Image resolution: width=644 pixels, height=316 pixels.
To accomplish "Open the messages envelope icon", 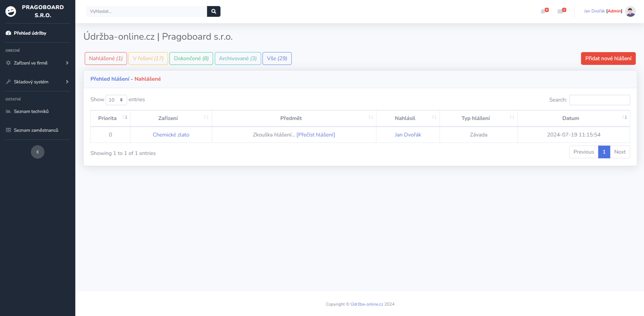I will 560,11.
